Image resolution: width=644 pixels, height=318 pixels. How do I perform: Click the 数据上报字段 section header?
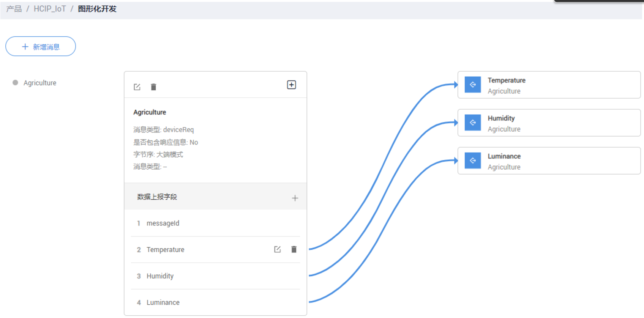click(x=157, y=197)
